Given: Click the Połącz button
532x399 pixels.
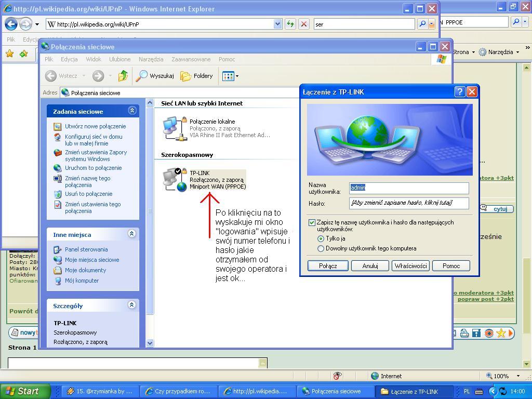Looking at the screenshot, I should point(328,266).
